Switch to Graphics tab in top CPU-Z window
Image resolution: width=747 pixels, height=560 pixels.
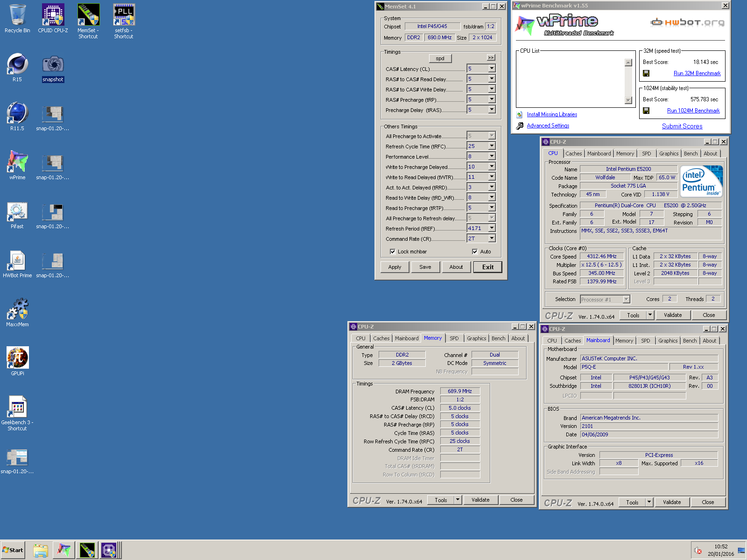click(669, 154)
